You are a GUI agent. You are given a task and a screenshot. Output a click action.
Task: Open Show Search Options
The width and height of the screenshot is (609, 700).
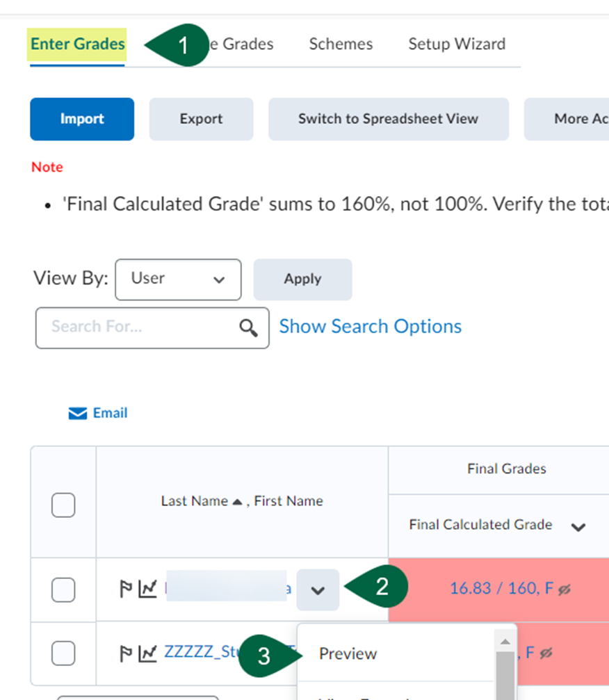click(x=370, y=326)
